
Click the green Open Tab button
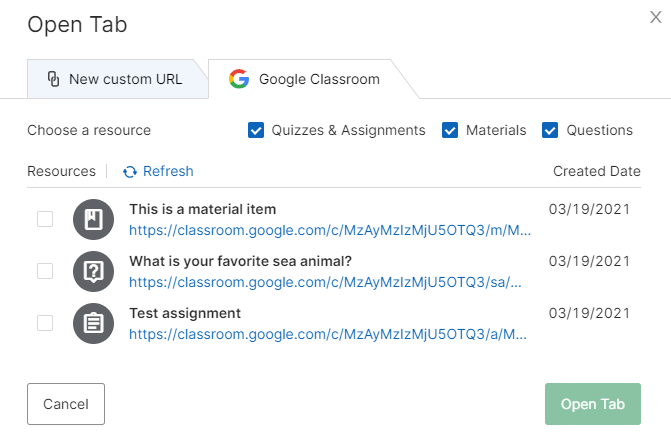click(592, 404)
